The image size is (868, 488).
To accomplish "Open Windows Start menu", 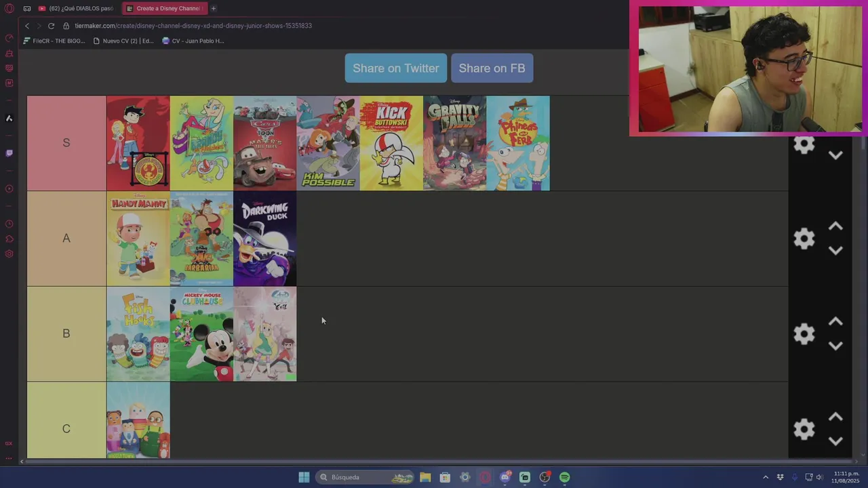I will (304, 477).
